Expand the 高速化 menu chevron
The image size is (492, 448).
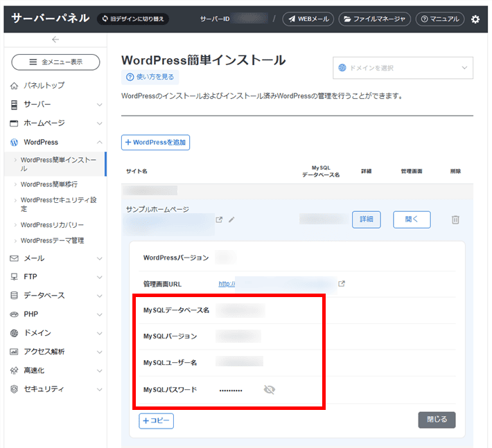100,371
